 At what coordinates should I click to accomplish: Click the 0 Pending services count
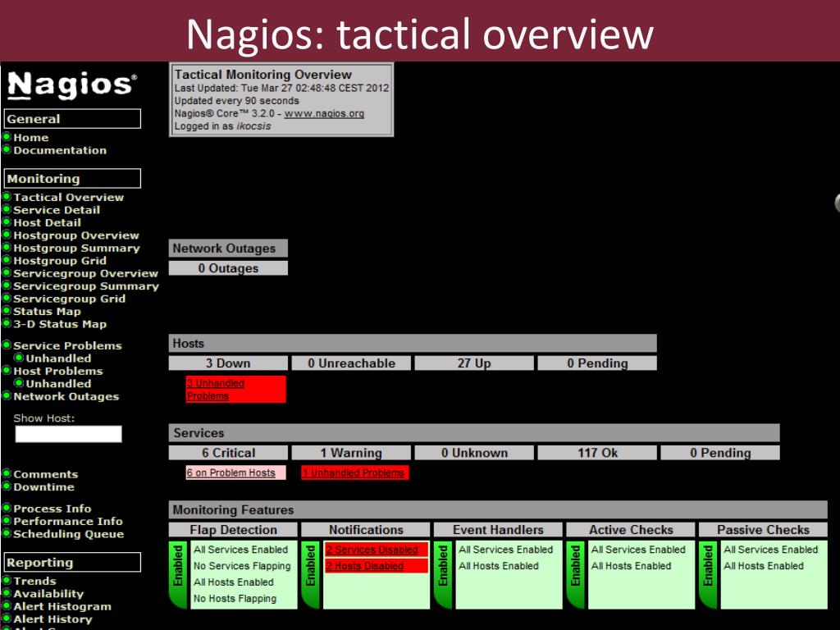(x=720, y=453)
